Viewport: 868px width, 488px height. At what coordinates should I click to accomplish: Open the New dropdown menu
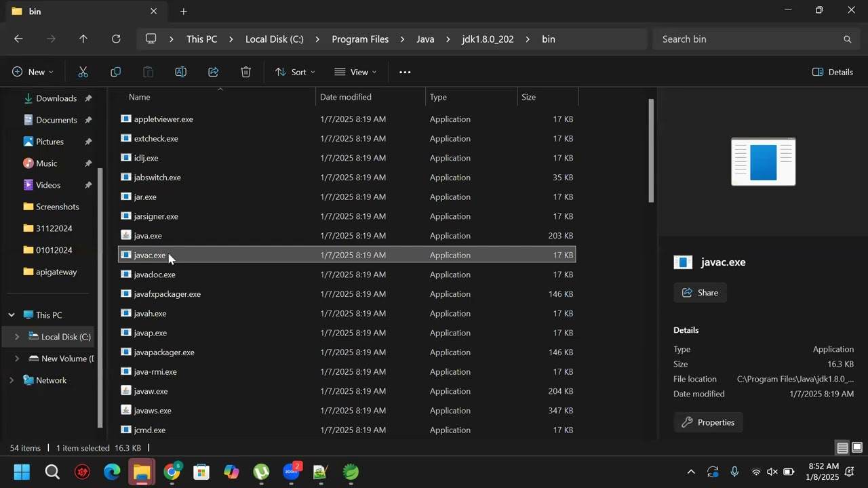point(33,72)
